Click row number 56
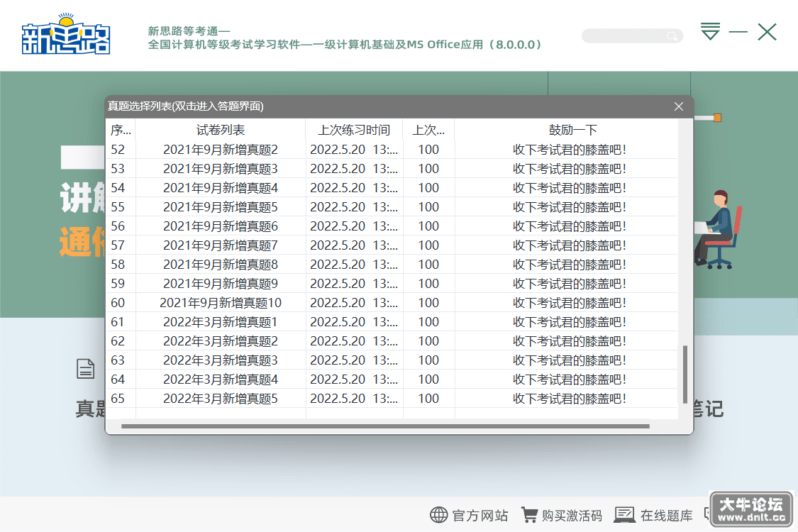 [x=118, y=226]
